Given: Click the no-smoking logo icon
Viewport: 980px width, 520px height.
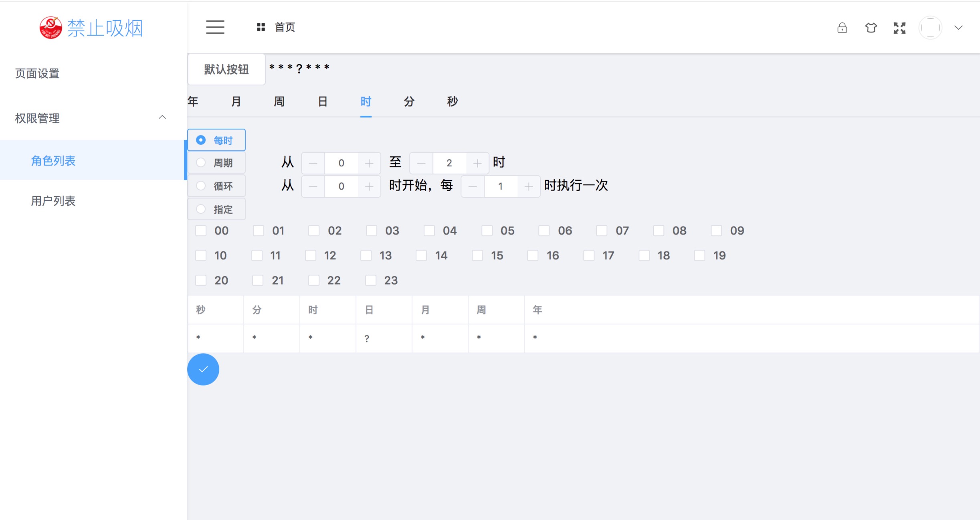Looking at the screenshot, I should click(x=51, y=28).
